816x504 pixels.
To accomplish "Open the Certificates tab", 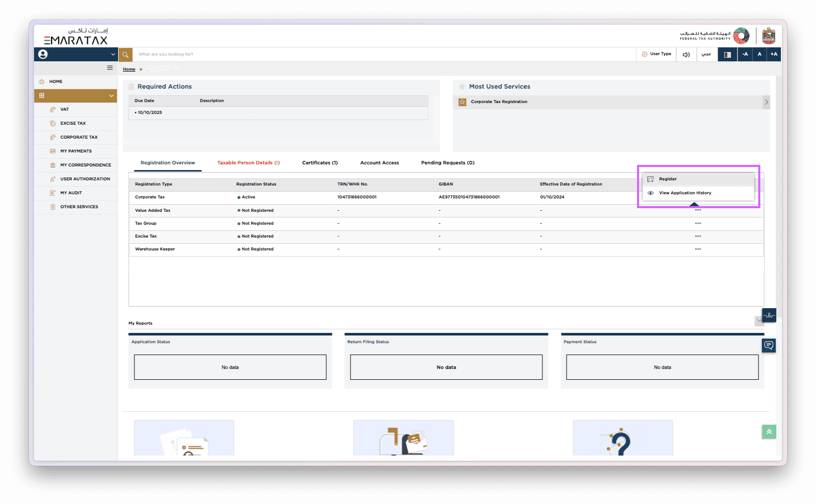I will pyautogui.click(x=320, y=163).
